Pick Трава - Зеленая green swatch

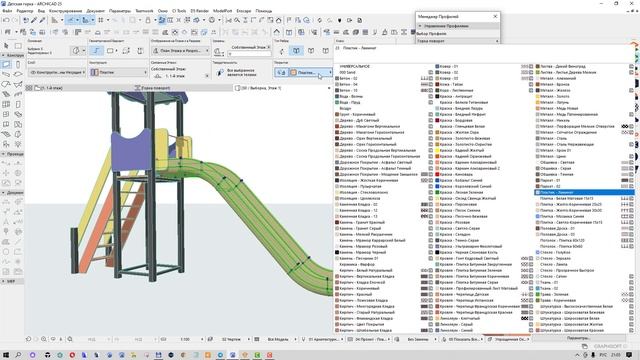click(x=538, y=294)
